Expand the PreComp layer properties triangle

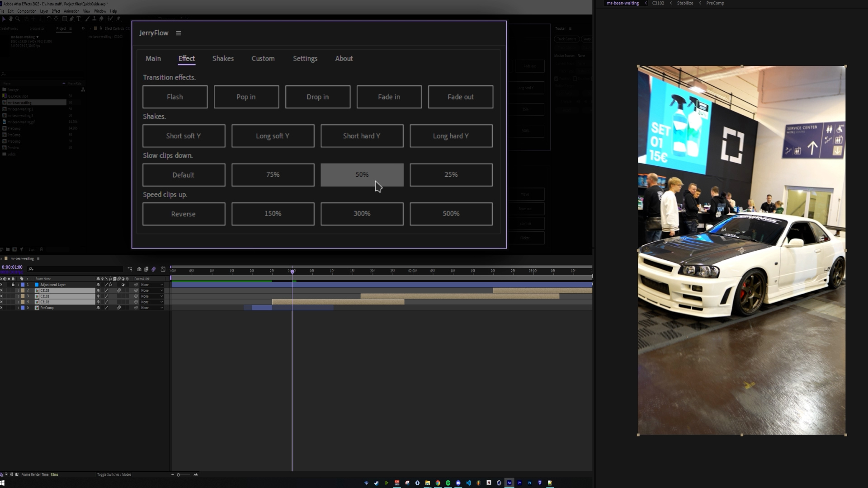point(19,308)
